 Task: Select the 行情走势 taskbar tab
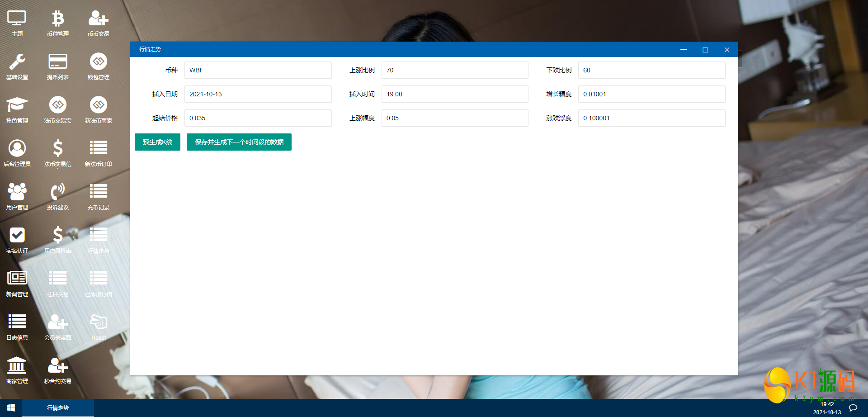[x=58, y=408]
